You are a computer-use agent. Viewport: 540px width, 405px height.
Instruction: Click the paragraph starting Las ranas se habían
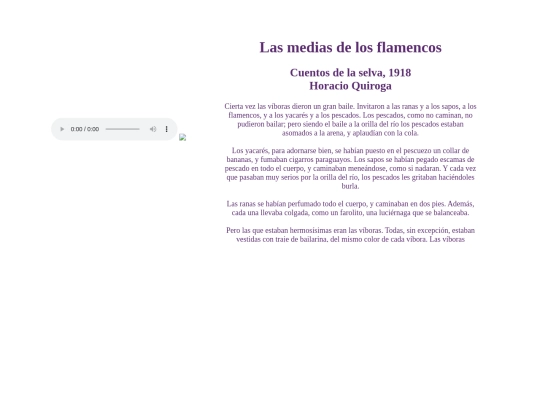point(350,208)
